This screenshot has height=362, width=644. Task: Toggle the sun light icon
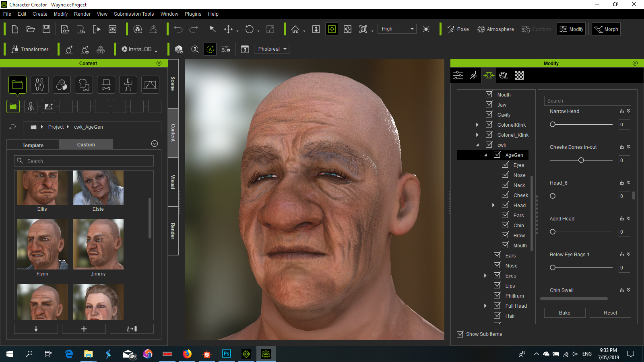click(426, 29)
